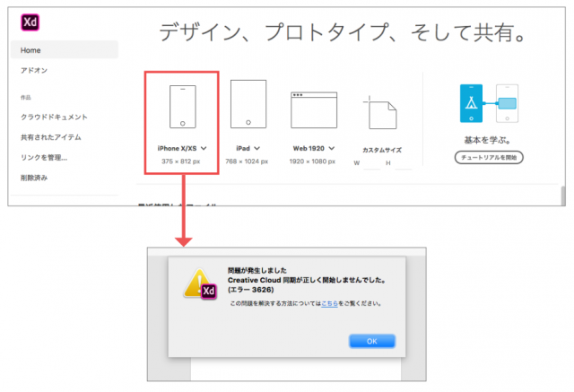
Task: Expand the iPad size dropdown
Action: pyautogui.click(x=257, y=148)
